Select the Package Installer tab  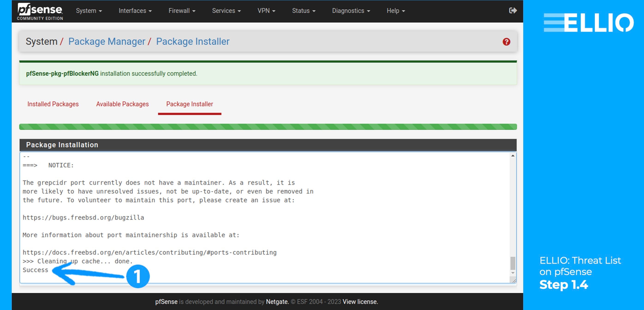[189, 104]
